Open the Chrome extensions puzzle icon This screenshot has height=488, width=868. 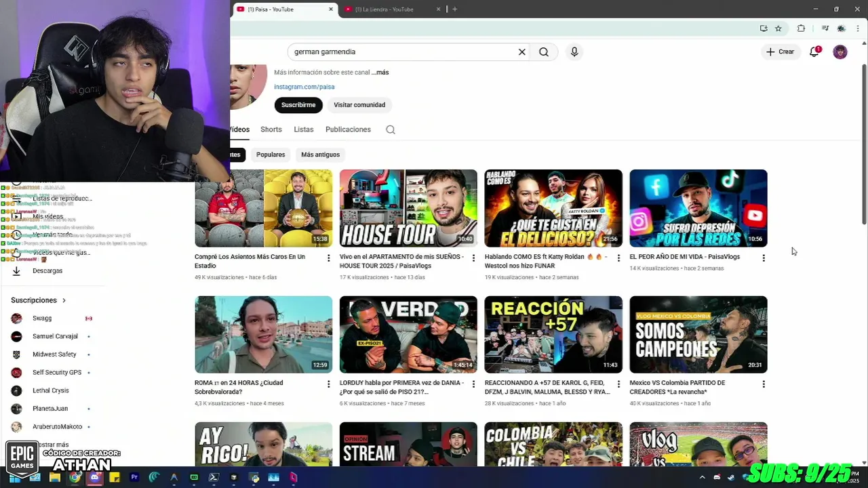point(801,28)
